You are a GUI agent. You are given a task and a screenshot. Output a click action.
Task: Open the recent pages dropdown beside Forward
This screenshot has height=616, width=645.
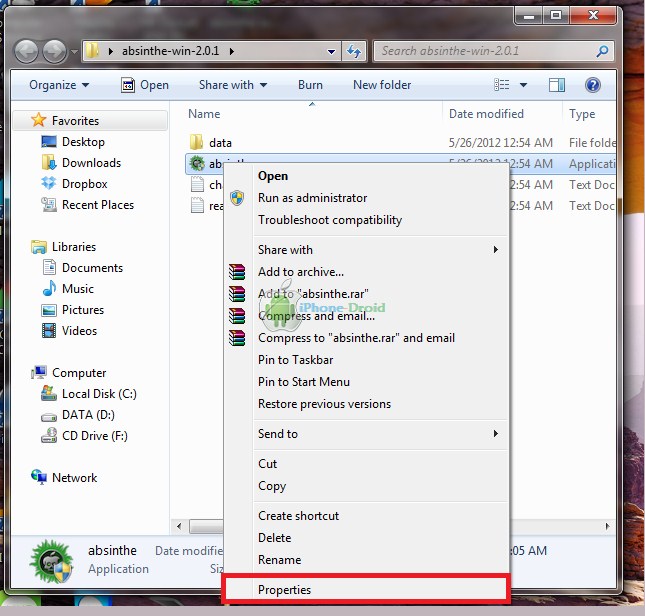pos(74,52)
